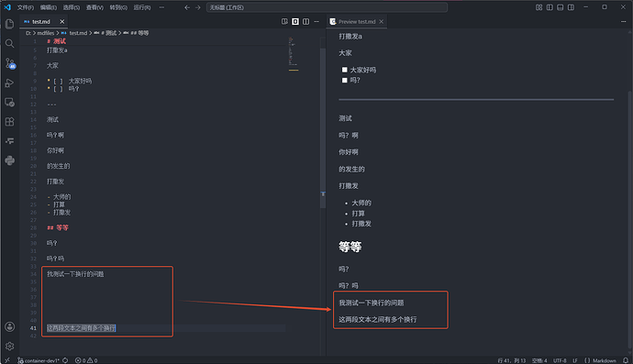
Task: Click the VS Code logo icon
Action: pyautogui.click(x=7, y=7)
